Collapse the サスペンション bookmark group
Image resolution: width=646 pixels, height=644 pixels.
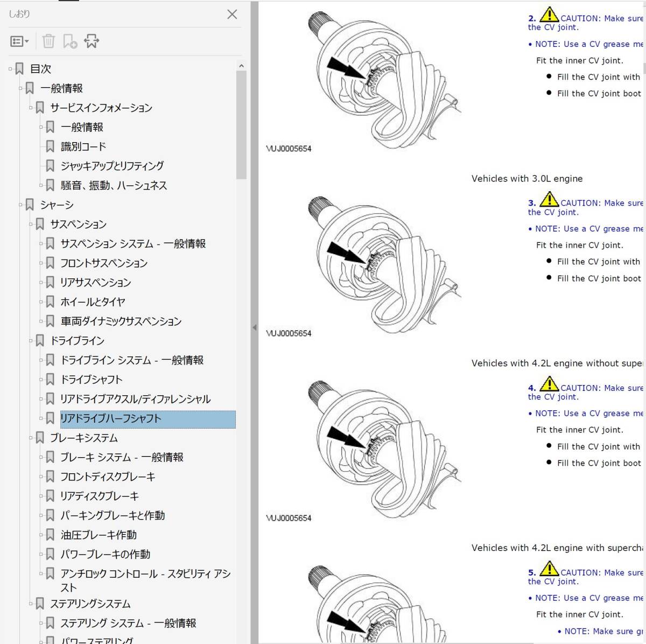click(31, 224)
